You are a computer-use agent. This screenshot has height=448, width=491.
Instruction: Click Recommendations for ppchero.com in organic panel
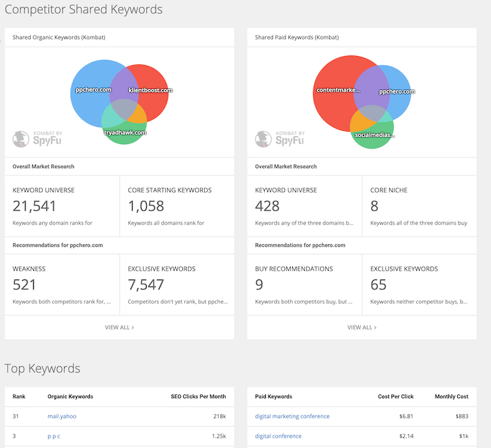coord(57,245)
